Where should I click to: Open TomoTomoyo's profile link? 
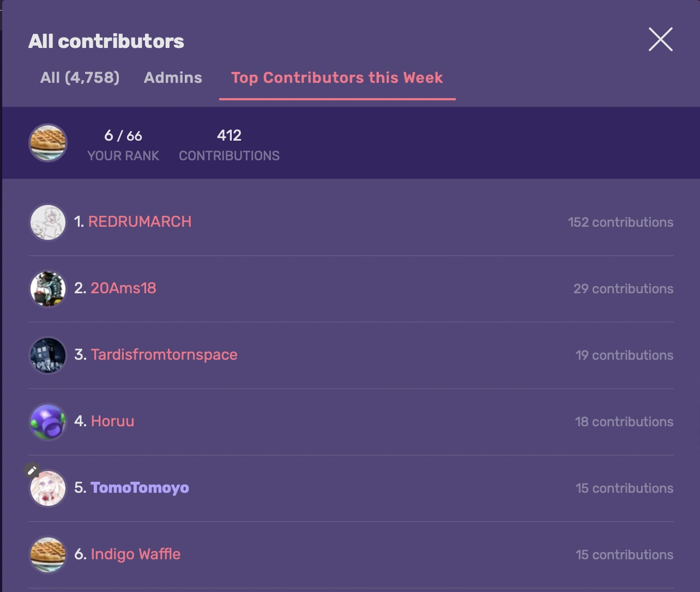tap(140, 488)
